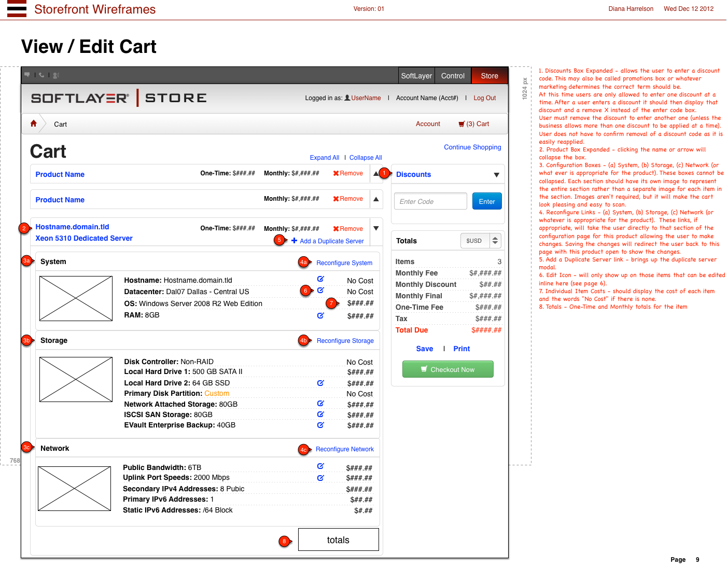Image resolution: width=728 pixels, height=567 pixels.
Task: Click Xeon 5310 Dedicated Server link
Action: pos(84,238)
